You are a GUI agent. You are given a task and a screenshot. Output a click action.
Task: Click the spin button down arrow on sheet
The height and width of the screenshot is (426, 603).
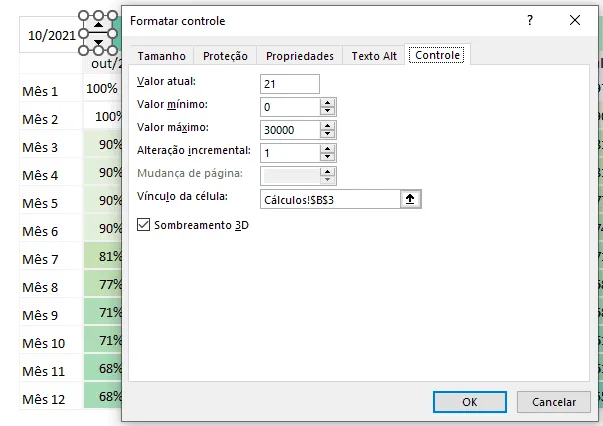[x=98, y=42]
